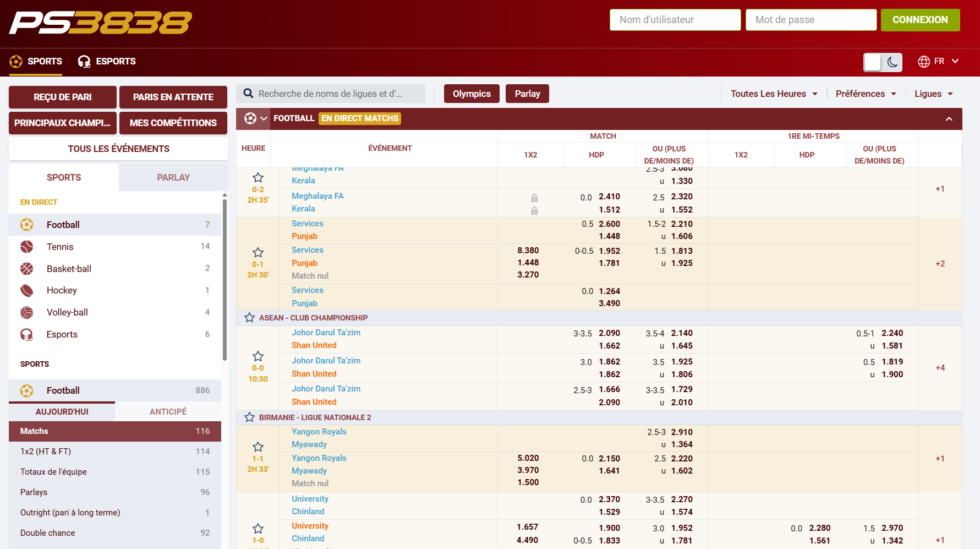Expand +2 more markets for Services match
The width and height of the screenshot is (980, 549).
[940, 264]
